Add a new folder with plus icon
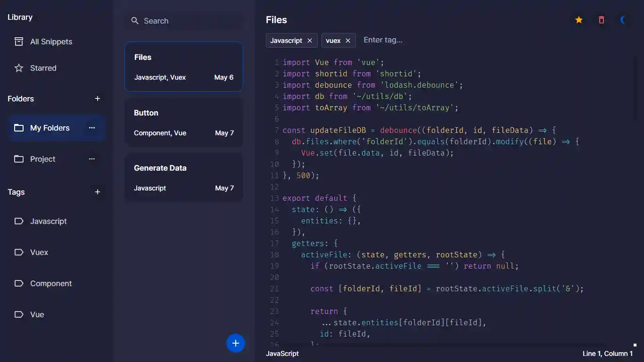The height and width of the screenshot is (362, 644). point(98,99)
